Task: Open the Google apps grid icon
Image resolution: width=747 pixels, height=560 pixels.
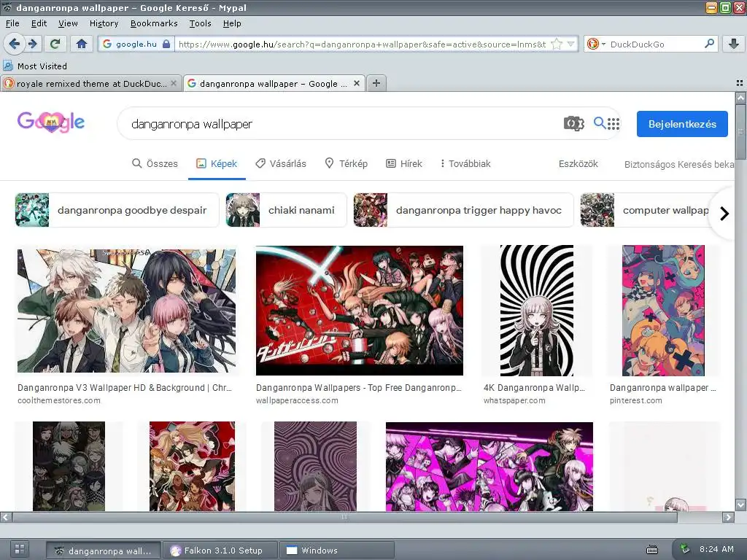Action: click(x=614, y=124)
